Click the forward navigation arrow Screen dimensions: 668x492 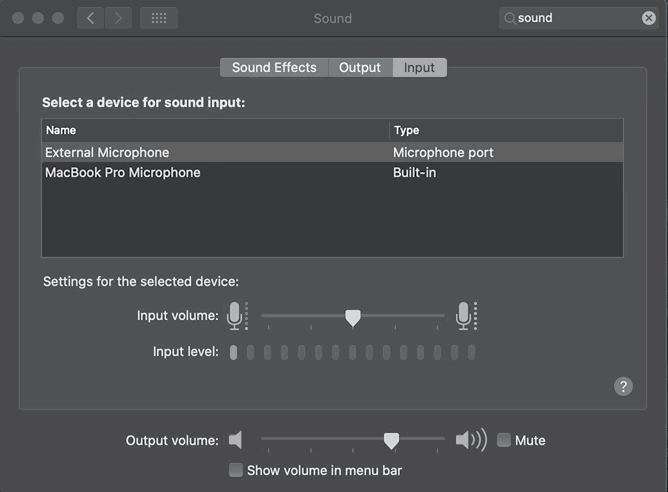(x=119, y=18)
